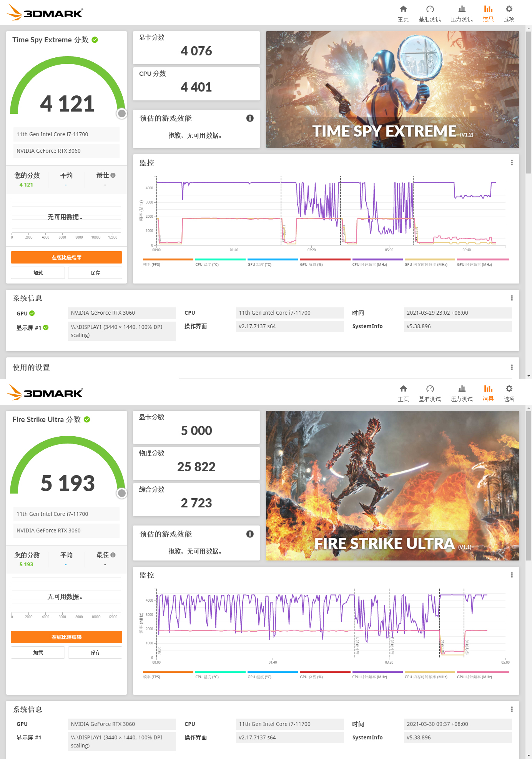Open the 使用的设置 three-dot menu
532x759 pixels.
point(512,367)
